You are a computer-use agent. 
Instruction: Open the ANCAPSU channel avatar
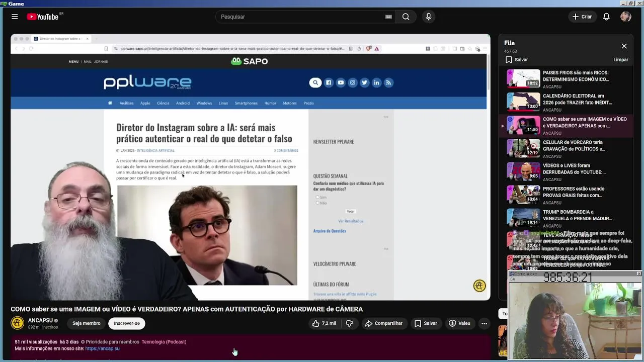(17, 323)
